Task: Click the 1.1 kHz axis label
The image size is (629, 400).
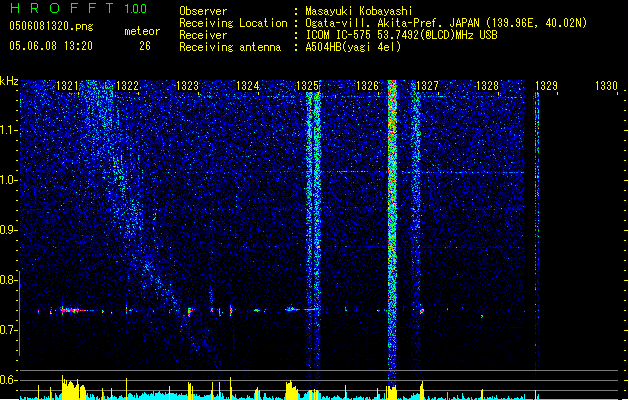Action: (8, 130)
